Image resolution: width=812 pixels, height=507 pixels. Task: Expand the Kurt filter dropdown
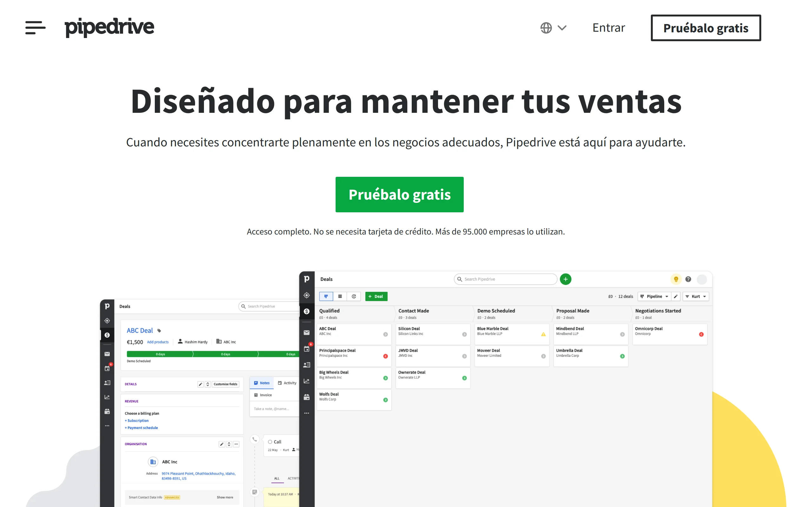(696, 296)
